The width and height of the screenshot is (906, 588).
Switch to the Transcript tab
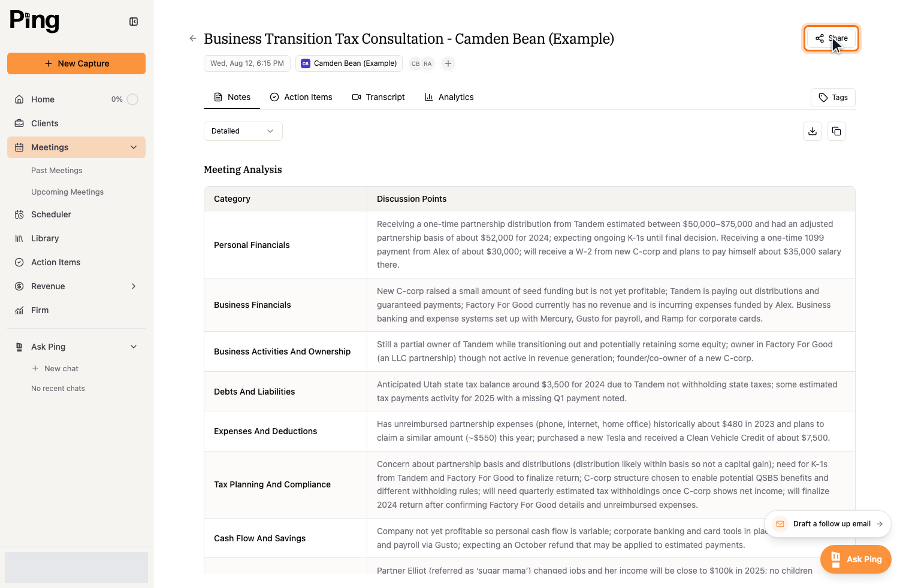(x=378, y=97)
